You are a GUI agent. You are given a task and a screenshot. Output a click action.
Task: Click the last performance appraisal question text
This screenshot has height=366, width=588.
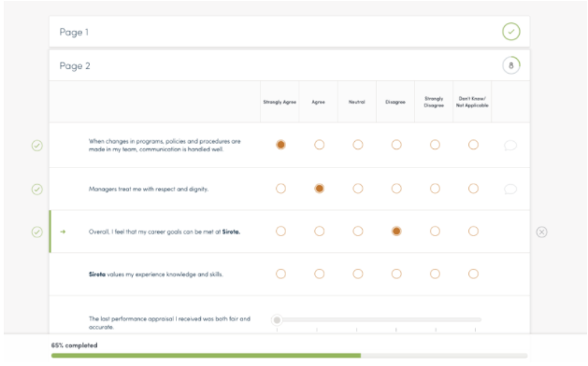(169, 323)
